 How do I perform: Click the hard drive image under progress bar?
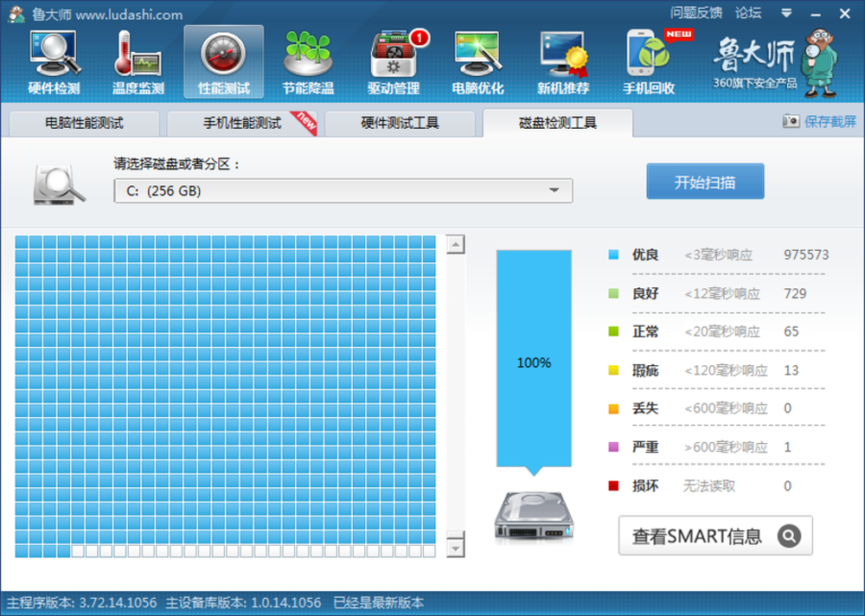pyautogui.click(x=534, y=516)
